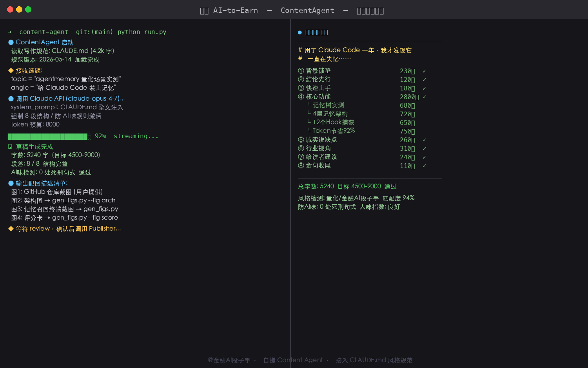Click the blue bullet before 'ContentAgent 启动'
The width and height of the screenshot is (588, 368).
click(11, 42)
